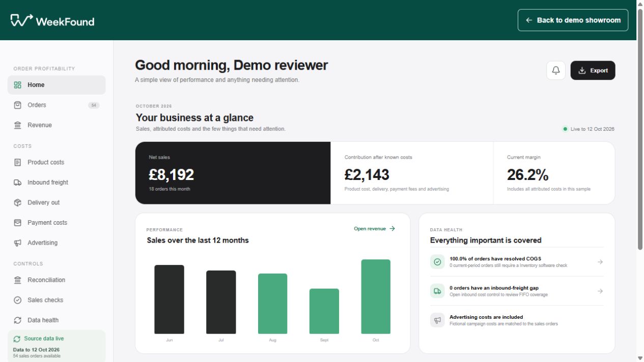Viewport: 644px width, 362px height.
Task: Open Reconciliation controls
Action: [x=57, y=280]
